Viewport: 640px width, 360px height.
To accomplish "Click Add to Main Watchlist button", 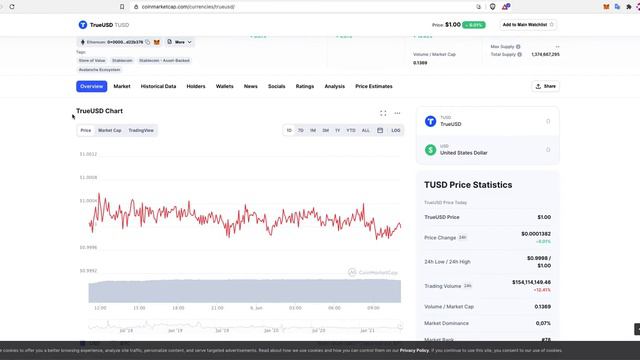I will 528,24.
